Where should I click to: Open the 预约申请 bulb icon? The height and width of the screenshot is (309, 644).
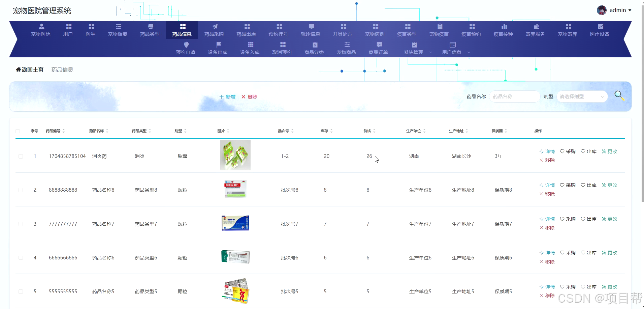pyautogui.click(x=186, y=45)
